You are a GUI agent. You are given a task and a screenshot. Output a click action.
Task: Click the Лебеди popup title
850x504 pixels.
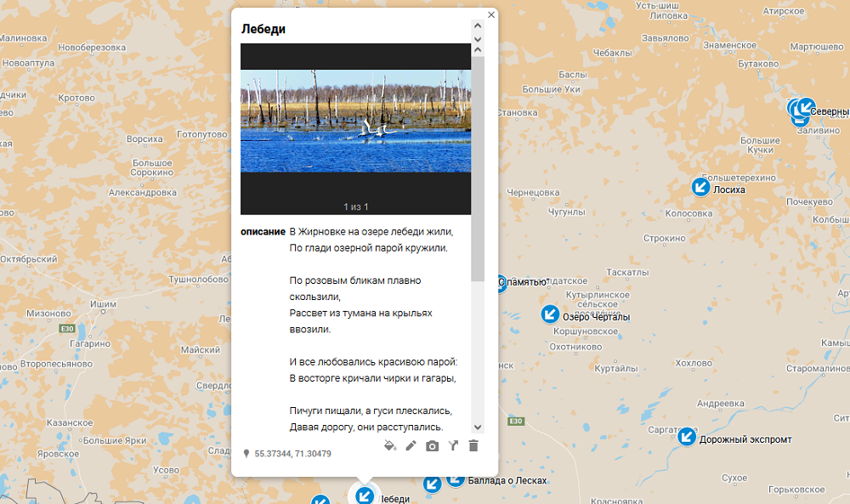coord(263,29)
